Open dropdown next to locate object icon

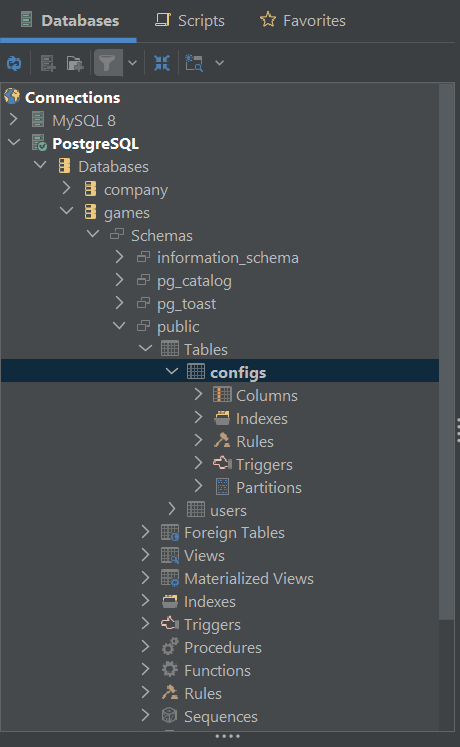click(x=220, y=63)
